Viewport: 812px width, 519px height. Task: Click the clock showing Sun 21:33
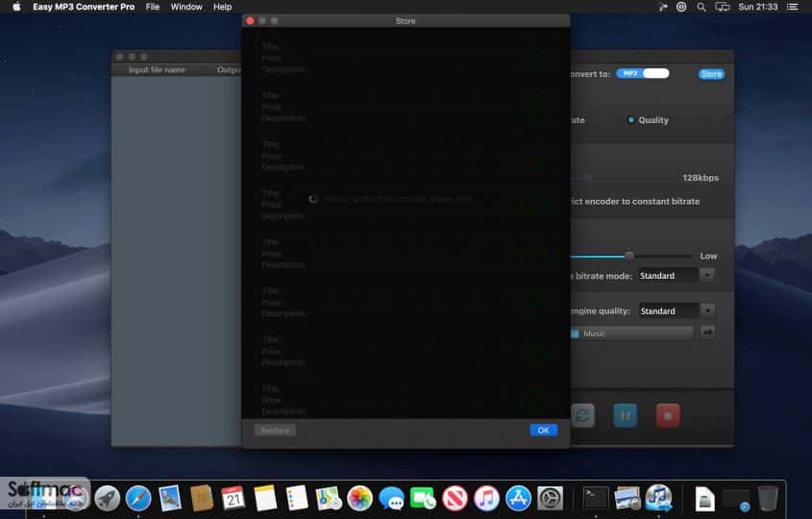[x=757, y=7]
